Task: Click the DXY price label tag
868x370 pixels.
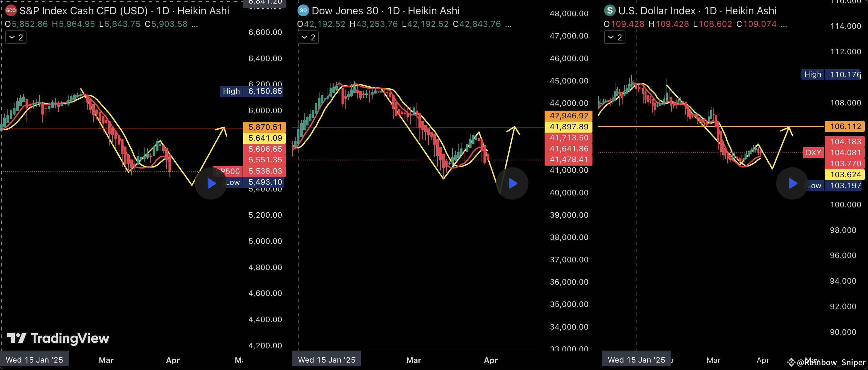Action: coord(813,153)
